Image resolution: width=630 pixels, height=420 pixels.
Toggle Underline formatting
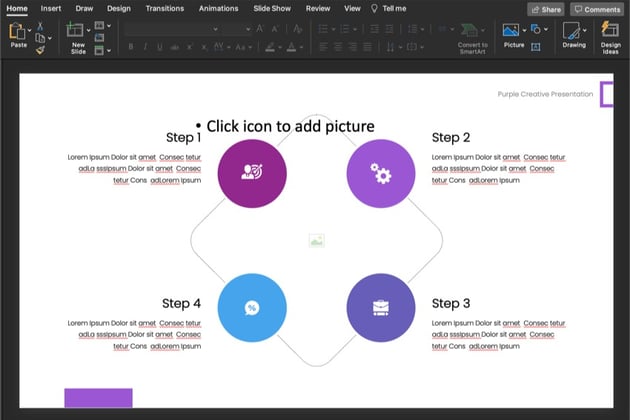point(161,47)
